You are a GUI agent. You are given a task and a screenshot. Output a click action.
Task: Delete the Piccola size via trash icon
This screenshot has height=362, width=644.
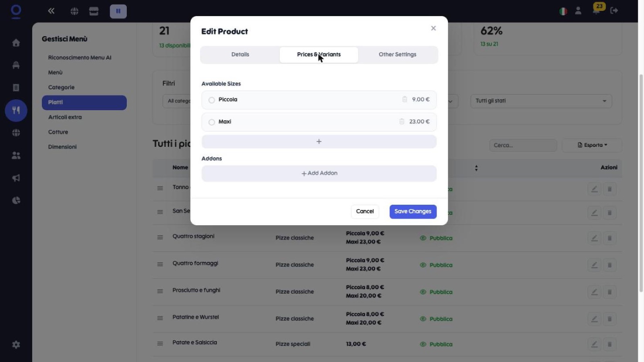coord(405,99)
